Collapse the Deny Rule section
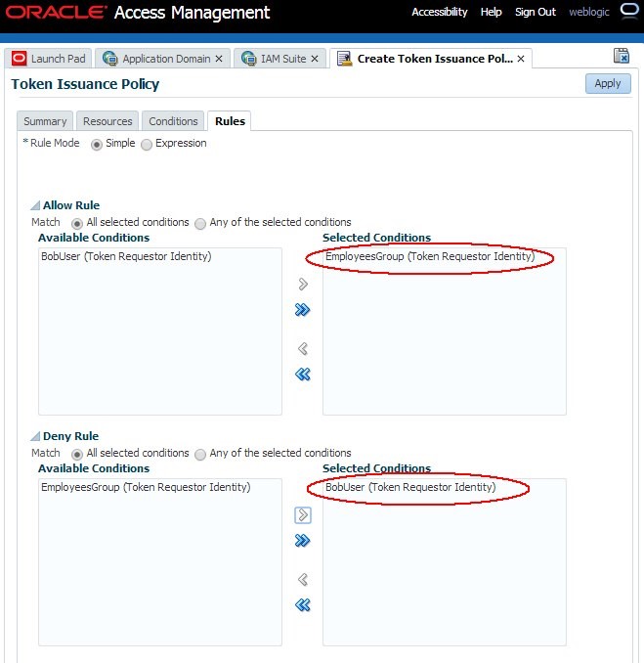644x663 pixels. click(x=35, y=436)
